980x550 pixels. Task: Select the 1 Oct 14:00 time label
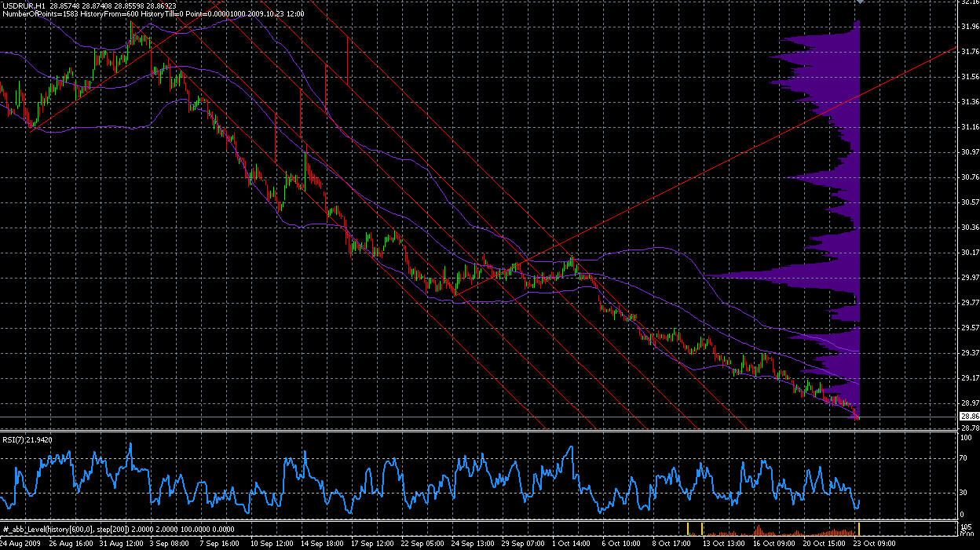572,543
